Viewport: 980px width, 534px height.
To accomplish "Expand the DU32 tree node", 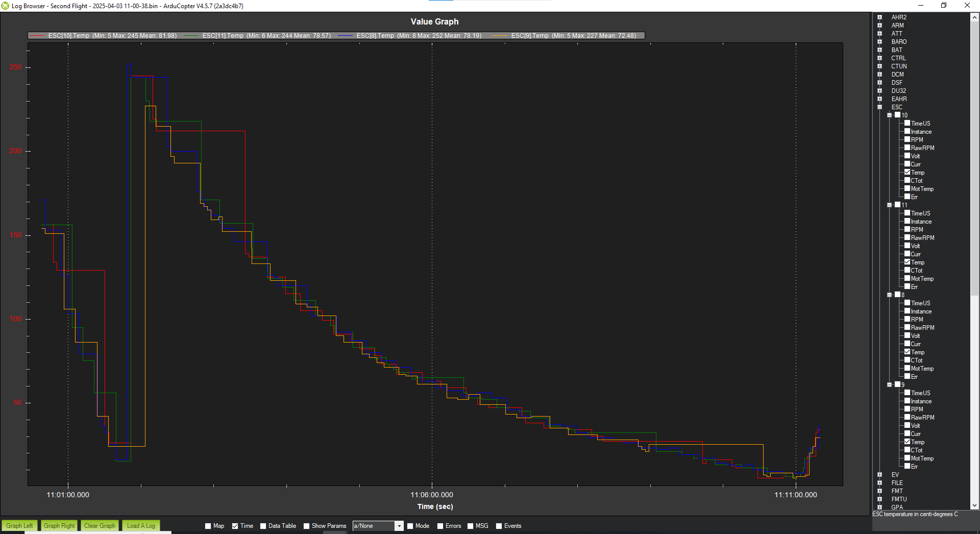I will coord(879,91).
